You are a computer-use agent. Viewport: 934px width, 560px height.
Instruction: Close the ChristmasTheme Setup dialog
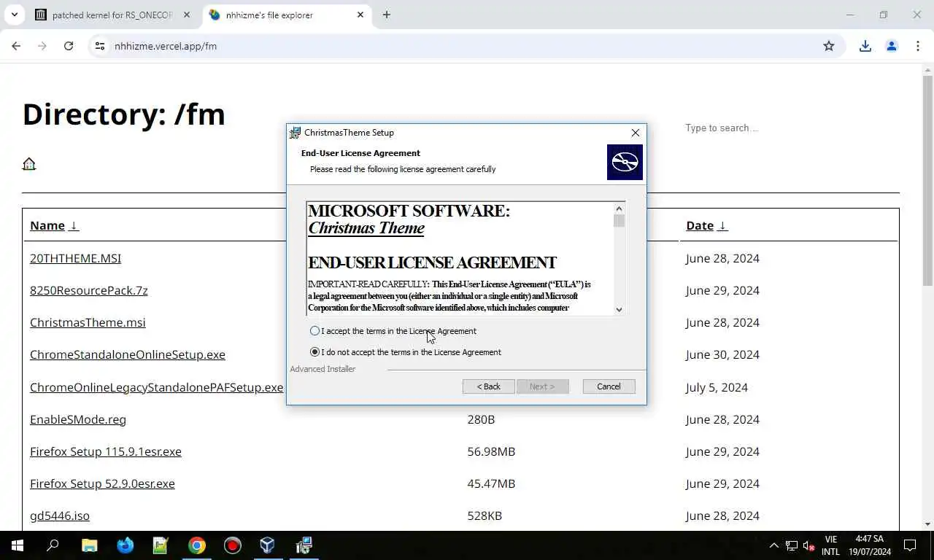pyautogui.click(x=636, y=133)
